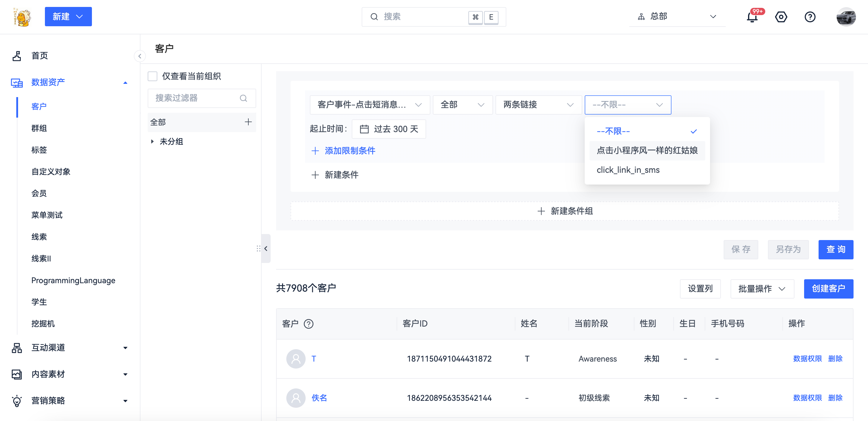Click the Home sidebar icon
The width and height of the screenshot is (868, 421).
(x=17, y=55)
